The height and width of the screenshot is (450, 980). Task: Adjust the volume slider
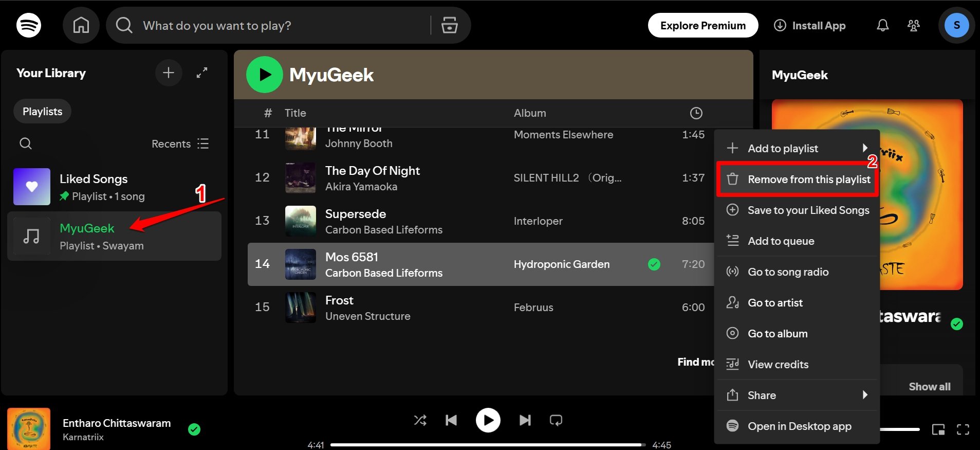coord(899,429)
